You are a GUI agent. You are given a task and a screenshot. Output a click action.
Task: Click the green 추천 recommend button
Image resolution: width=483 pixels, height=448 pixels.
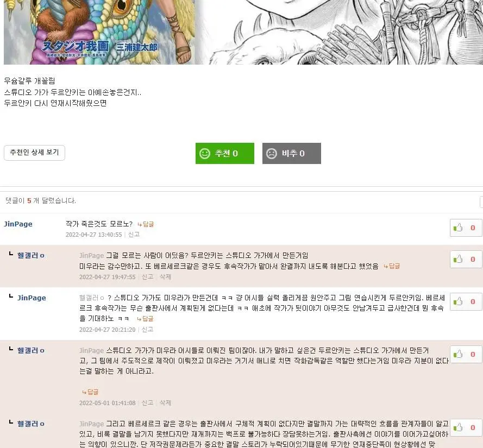224,153
